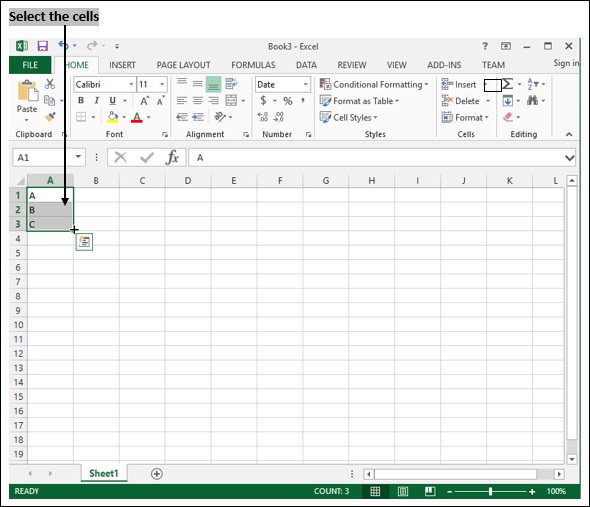590x507 pixels.
Task: Open the font size 11 dropdown
Action: 162,84
